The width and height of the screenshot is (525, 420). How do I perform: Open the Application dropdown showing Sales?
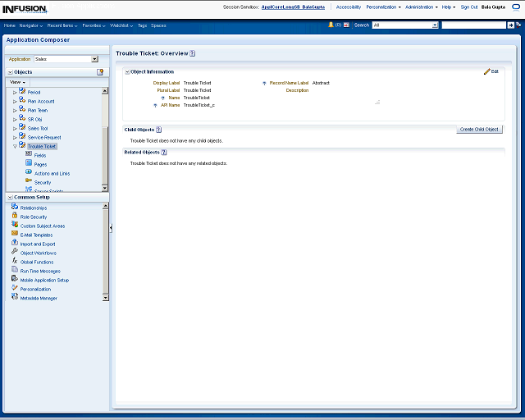click(x=94, y=59)
